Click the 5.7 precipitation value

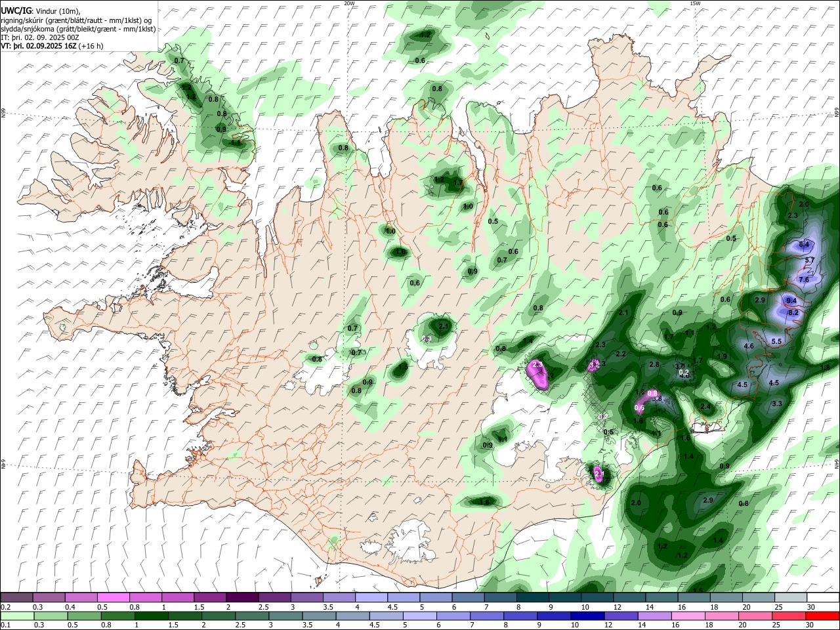810,260
